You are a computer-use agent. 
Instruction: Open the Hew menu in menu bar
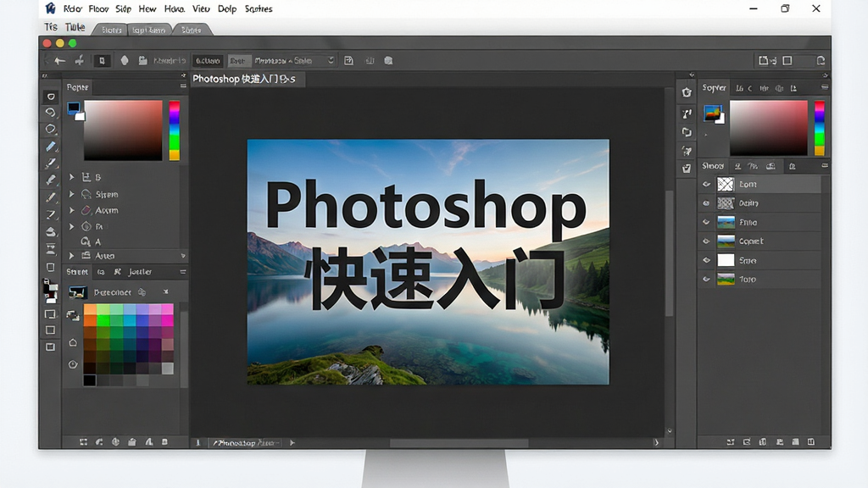point(147,8)
